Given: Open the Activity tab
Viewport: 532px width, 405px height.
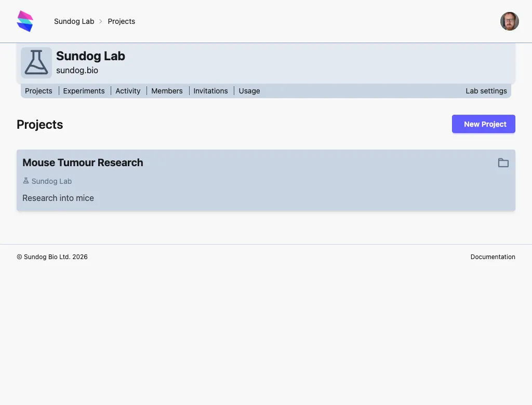Looking at the screenshot, I should [128, 91].
